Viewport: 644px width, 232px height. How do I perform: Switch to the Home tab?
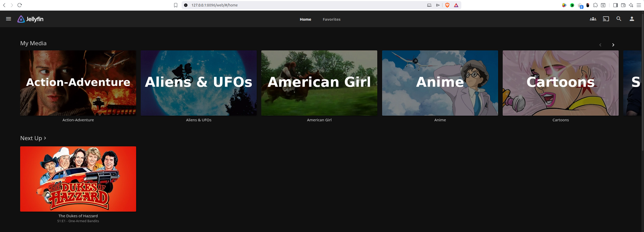[x=305, y=19]
